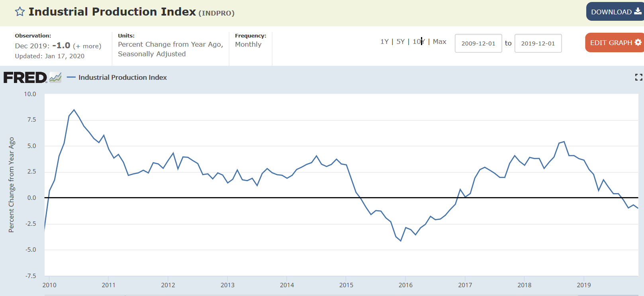Click the 2019 x-axis label
This screenshot has width=644, height=296.
coord(584,285)
